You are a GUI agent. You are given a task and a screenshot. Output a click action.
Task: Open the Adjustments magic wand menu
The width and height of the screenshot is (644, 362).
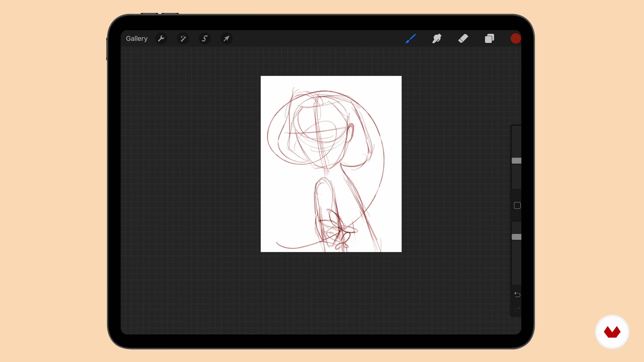[x=183, y=39]
